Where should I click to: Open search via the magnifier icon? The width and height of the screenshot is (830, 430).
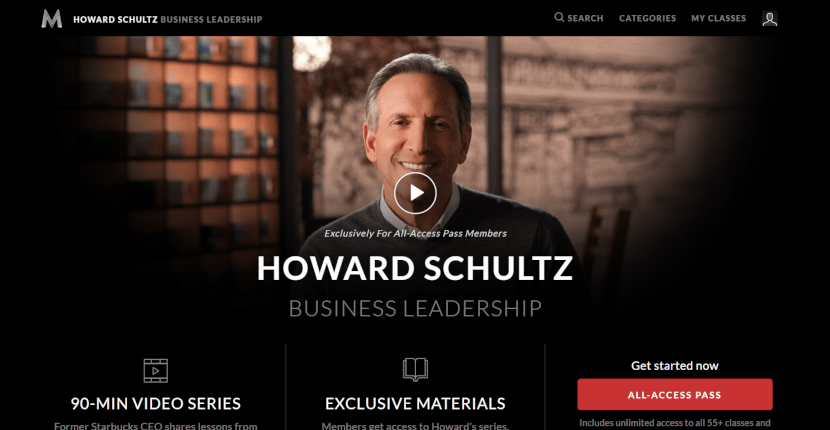click(559, 17)
